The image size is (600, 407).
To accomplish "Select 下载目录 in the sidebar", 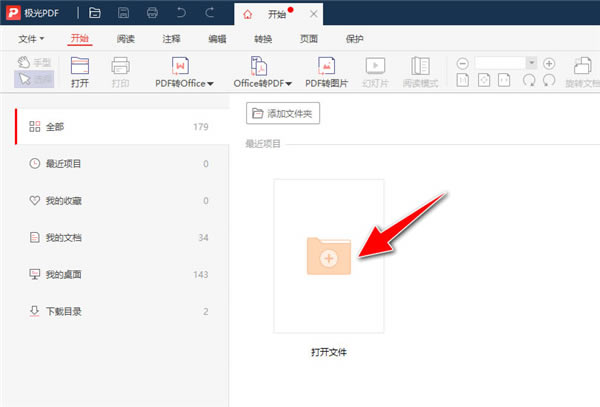I will point(122,311).
